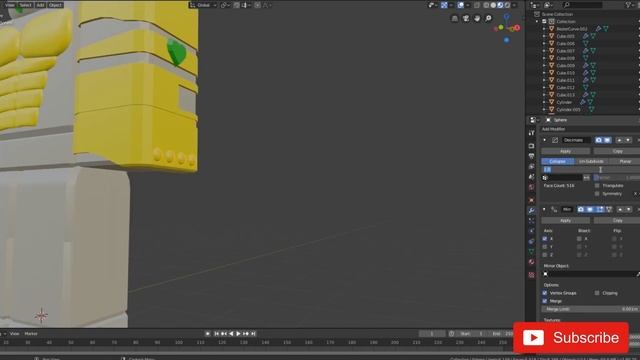The height and width of the screenshot is (360, 640).
Task: Open the Object Data mesh properties tab
Action: 531,252
